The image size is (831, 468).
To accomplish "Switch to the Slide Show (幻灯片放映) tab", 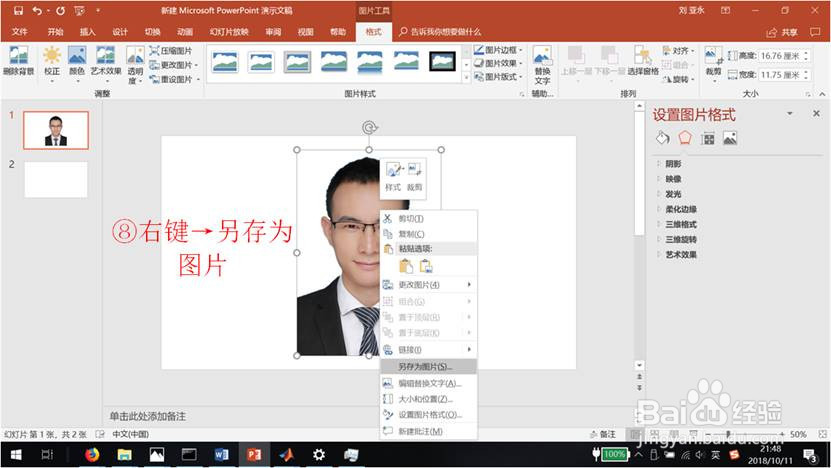I will [229, 32].
